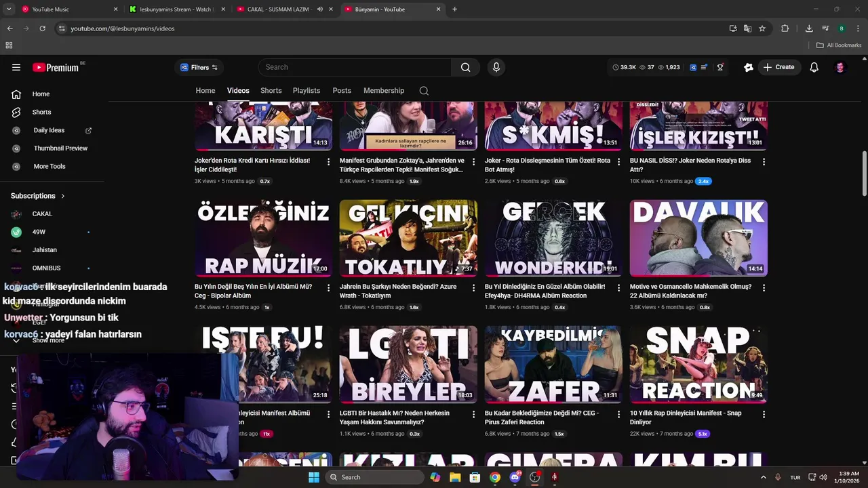Open WONDERKID video thumbnail
Screen dimensions: 868x488
(x=553, y=238)
